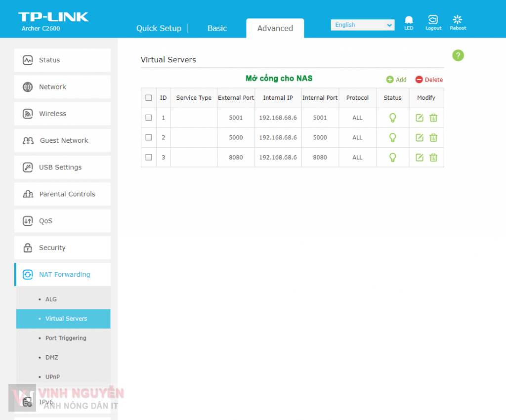Click the Reboot icon
The width and height of the screenshot is (506, 420).
pos(458,21)
